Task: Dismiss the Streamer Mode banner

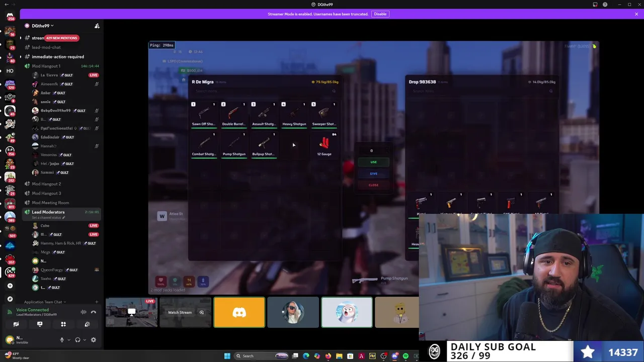Action: click(636, 14)
